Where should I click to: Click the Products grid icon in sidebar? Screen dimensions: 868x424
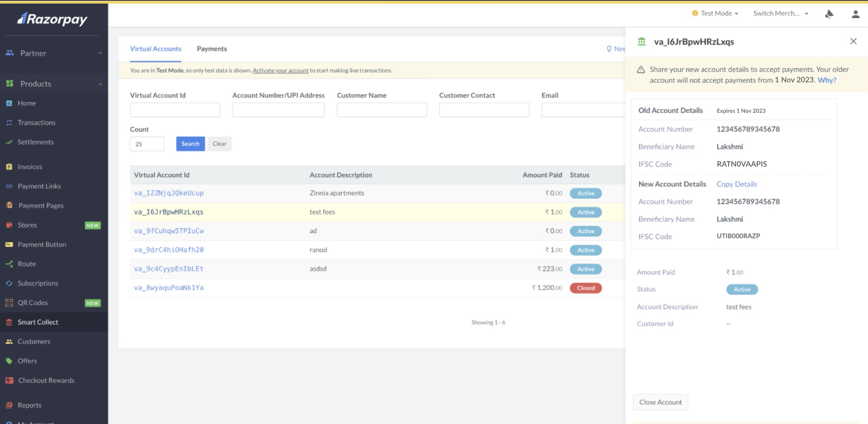[x=9, y=83]
